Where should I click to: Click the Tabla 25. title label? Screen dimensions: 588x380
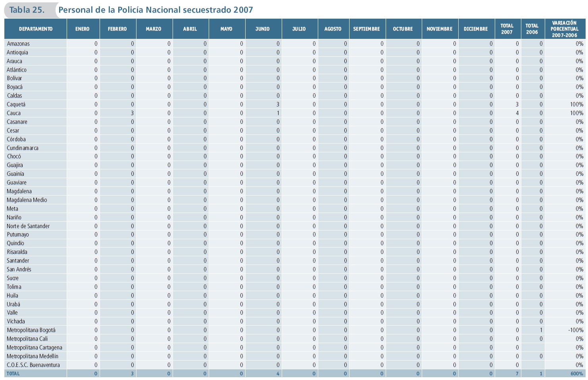(x=27, y=10)
